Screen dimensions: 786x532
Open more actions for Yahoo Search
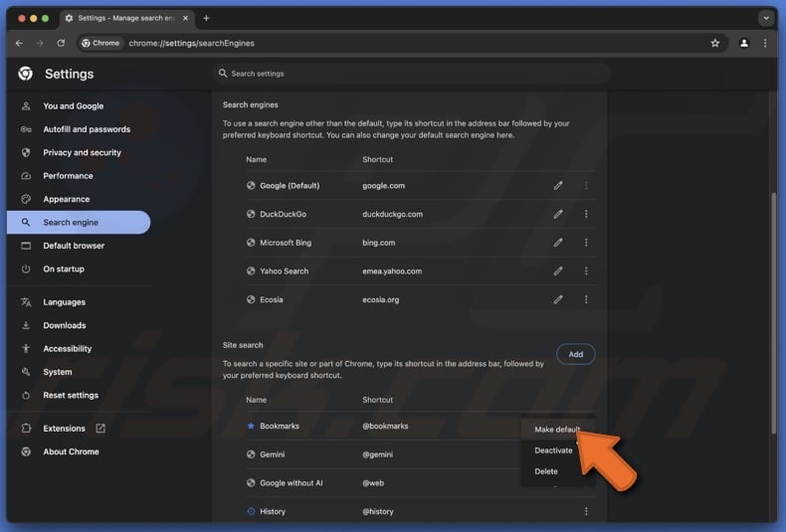click(586, 270)
